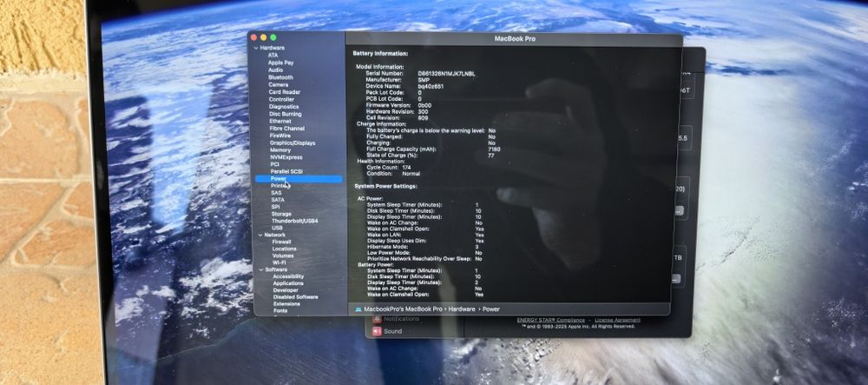Click the System Power Settings heading
This screenshot has width=868, height=385.
coord(386,187)
